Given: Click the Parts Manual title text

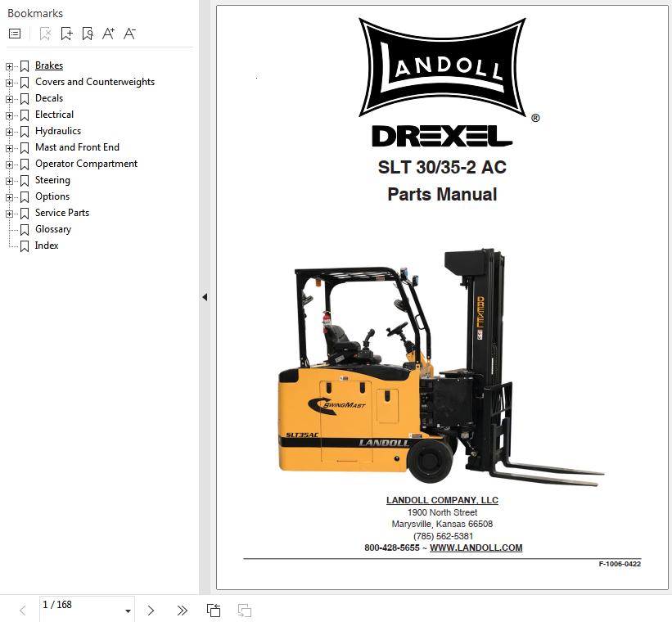Looking at the screenshot, I should point(442,194).
